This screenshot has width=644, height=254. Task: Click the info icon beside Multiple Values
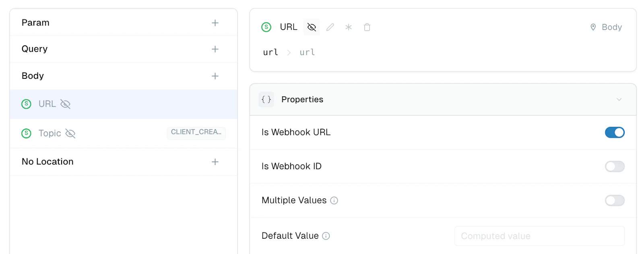tap(334, 201)
